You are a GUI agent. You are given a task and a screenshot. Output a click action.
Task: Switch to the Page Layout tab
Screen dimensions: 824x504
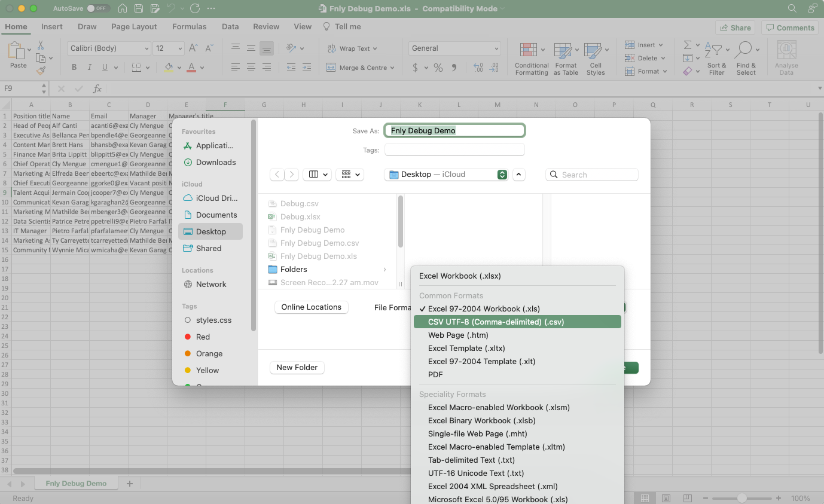point(134,27)
